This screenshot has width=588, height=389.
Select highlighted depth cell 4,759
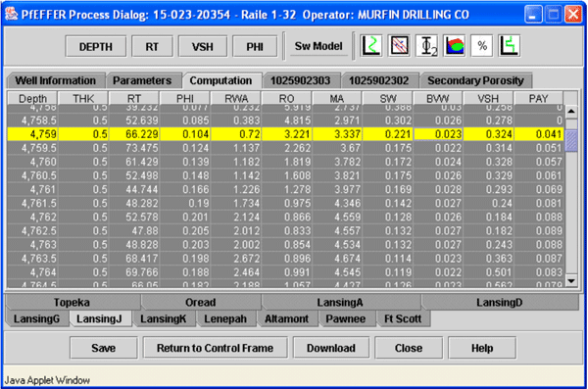(32, 134)
